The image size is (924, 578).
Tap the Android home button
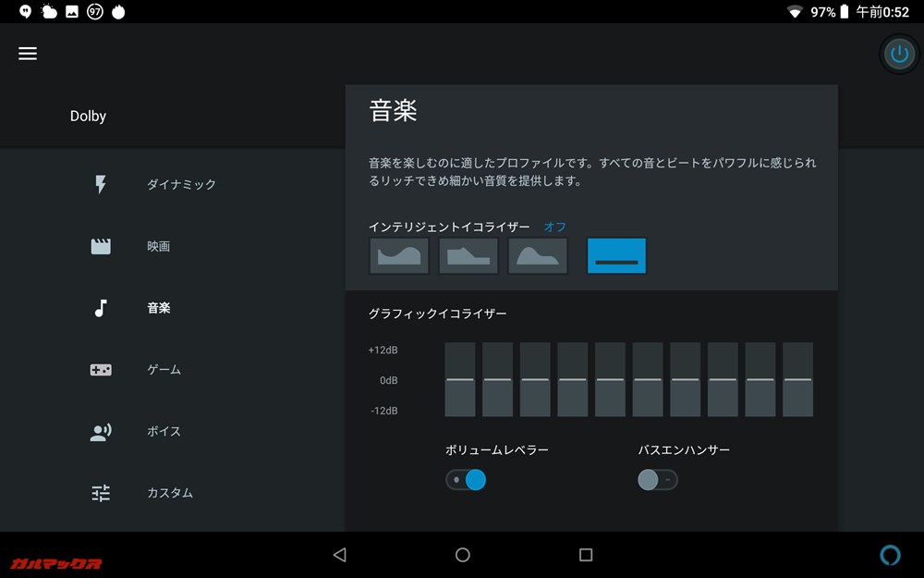[x=461, y=555]
